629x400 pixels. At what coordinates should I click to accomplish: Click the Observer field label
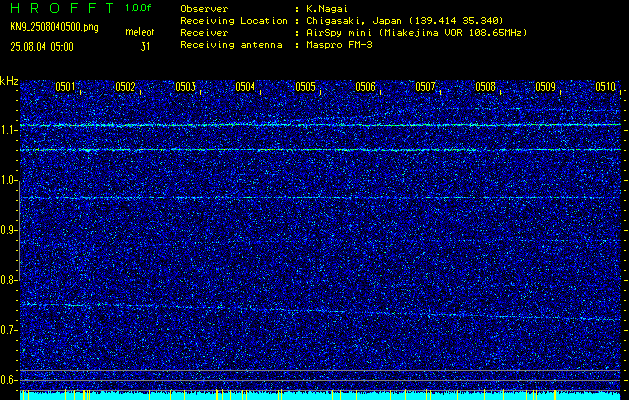[x=204, y=9]
